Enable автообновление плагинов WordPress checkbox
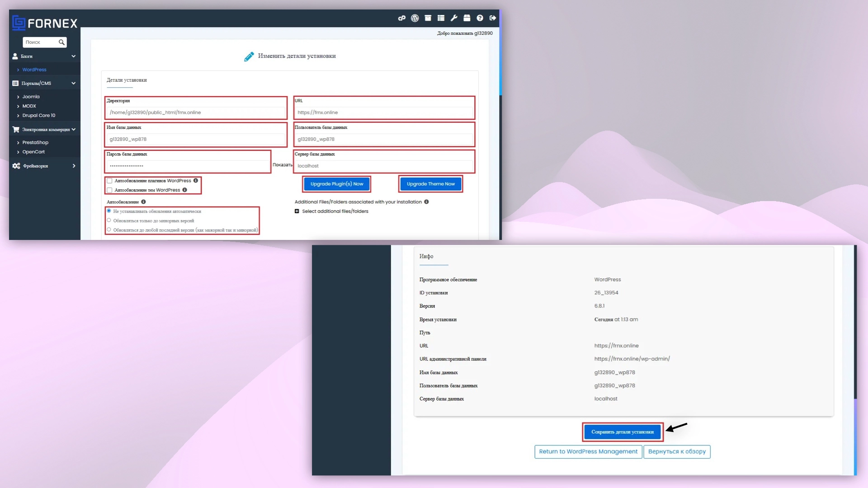The height and width of the screenshot is (488, 868). pos(110,180)
